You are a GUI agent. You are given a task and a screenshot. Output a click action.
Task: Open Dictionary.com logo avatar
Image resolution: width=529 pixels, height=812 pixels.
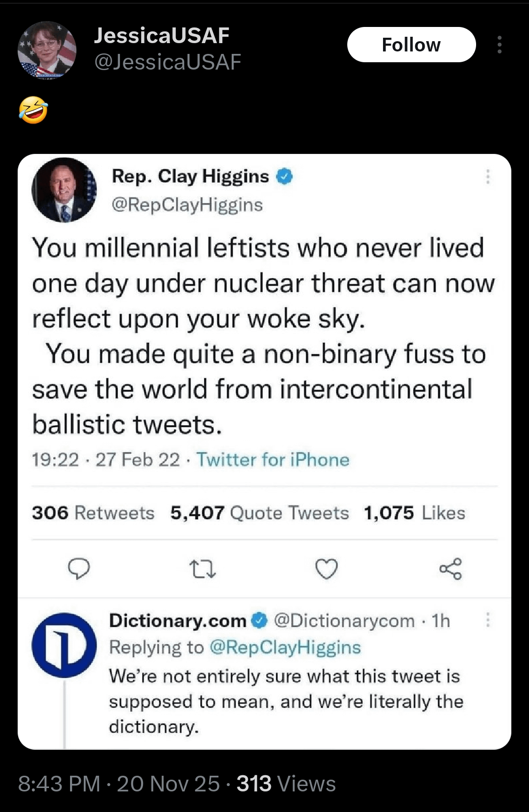tap(64, 645)
